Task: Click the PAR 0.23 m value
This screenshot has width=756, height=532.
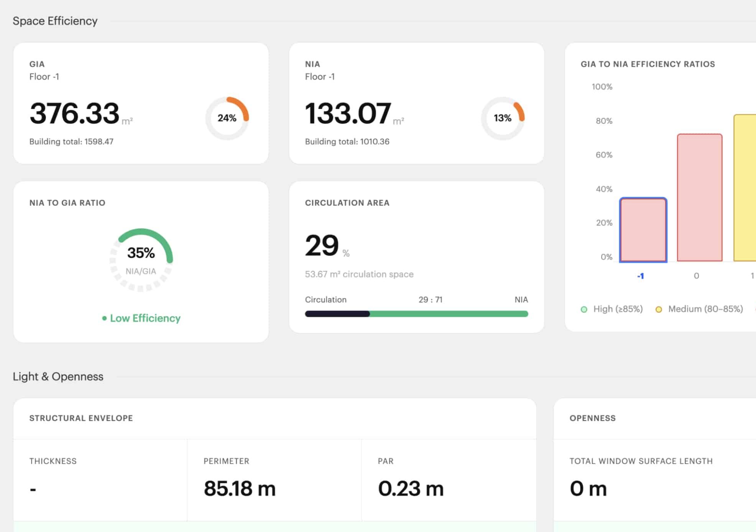Action: click(411, 489)
